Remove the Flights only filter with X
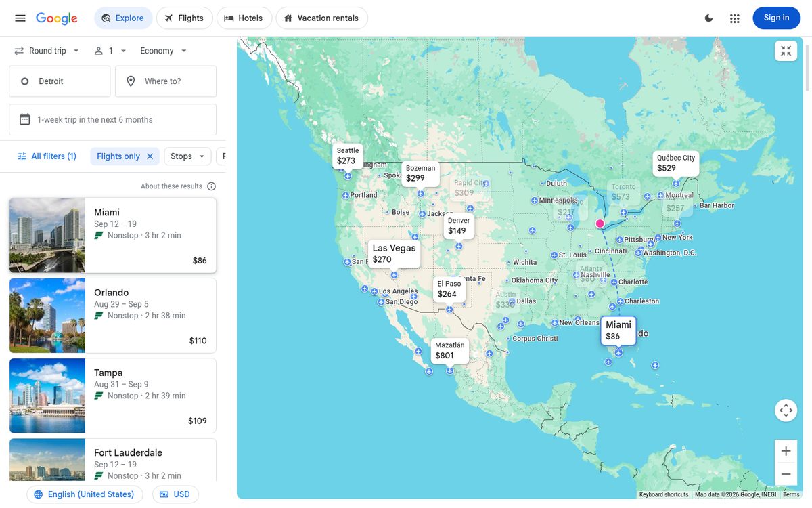812x508 pixels. pos(150,156)
